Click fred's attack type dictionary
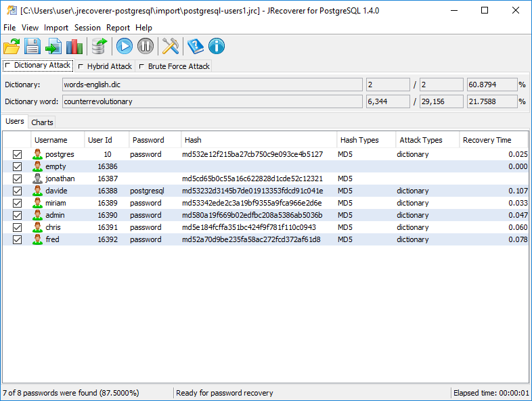532x401 pixels. pos(413,240)
